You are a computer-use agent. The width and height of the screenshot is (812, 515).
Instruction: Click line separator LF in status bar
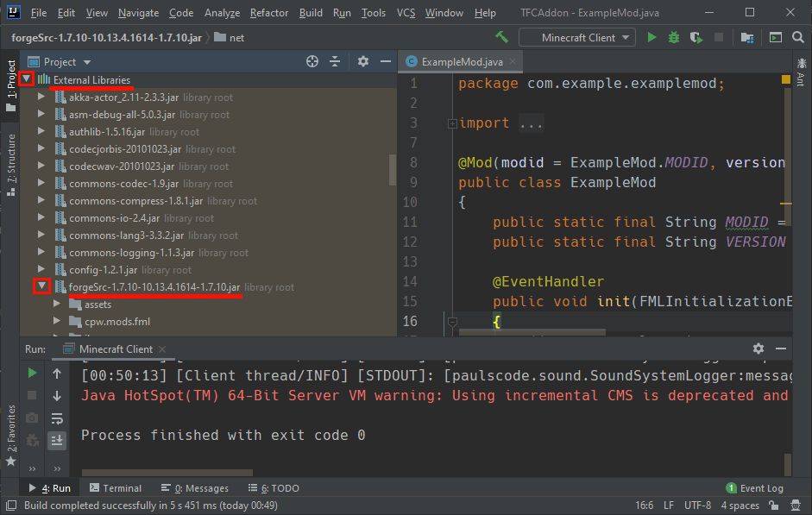[669, 506]
